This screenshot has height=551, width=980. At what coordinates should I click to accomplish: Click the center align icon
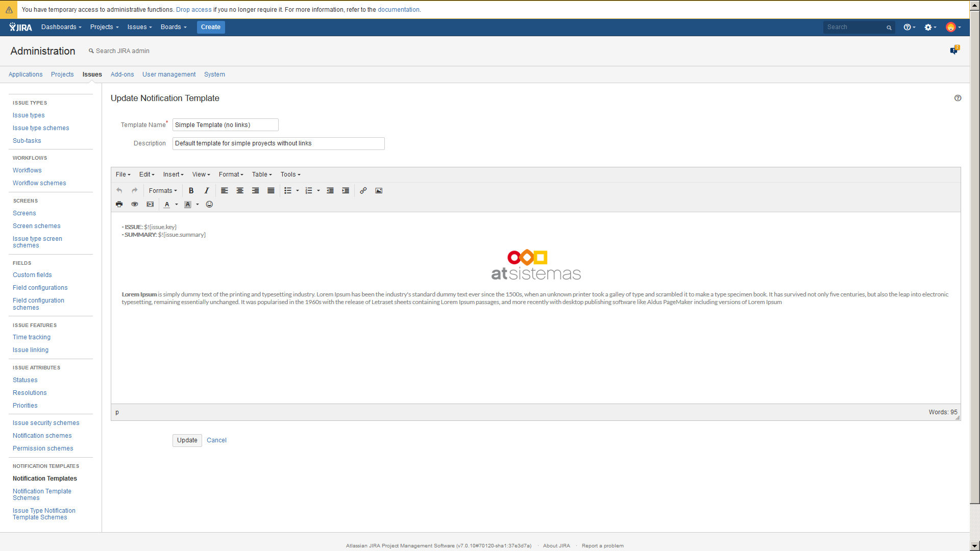click(x=240, y=191)
